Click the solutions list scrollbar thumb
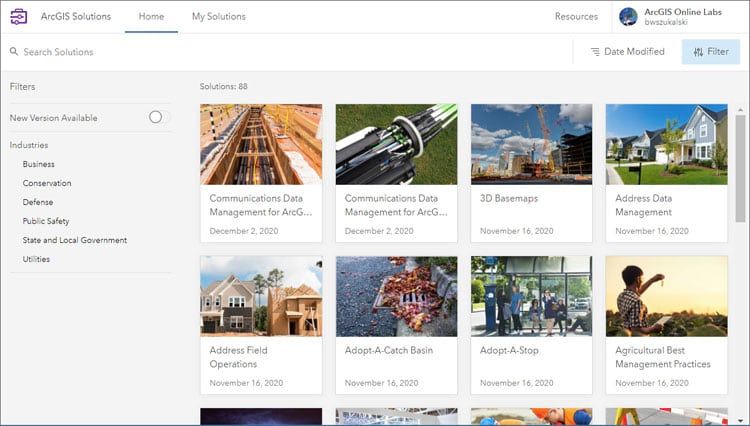 point(740,168)
